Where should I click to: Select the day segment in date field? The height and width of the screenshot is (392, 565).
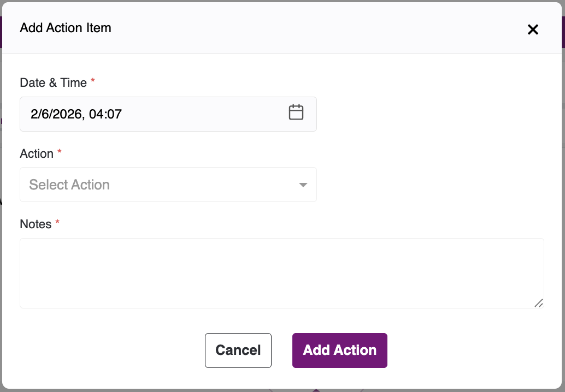click(44, 114)
